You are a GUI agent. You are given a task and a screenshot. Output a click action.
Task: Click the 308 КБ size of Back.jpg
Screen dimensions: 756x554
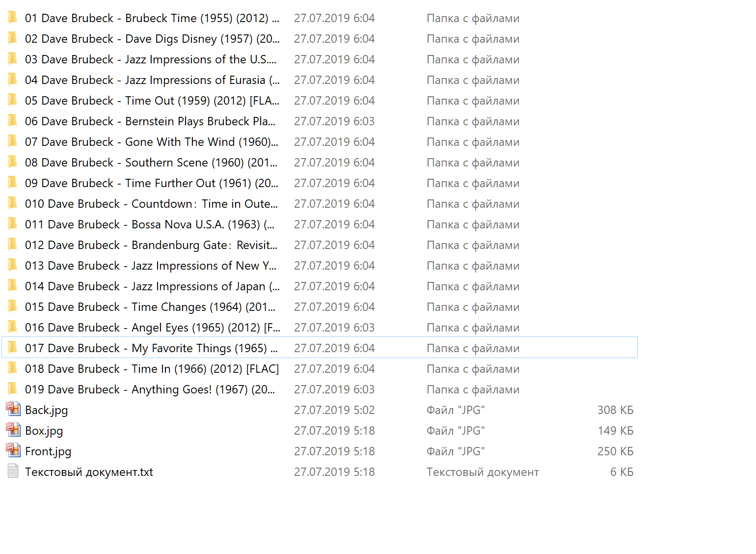tap(616, 410)
